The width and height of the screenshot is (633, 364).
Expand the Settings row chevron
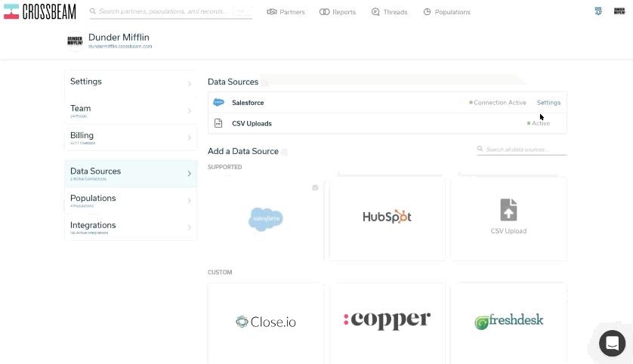point(189,84)
